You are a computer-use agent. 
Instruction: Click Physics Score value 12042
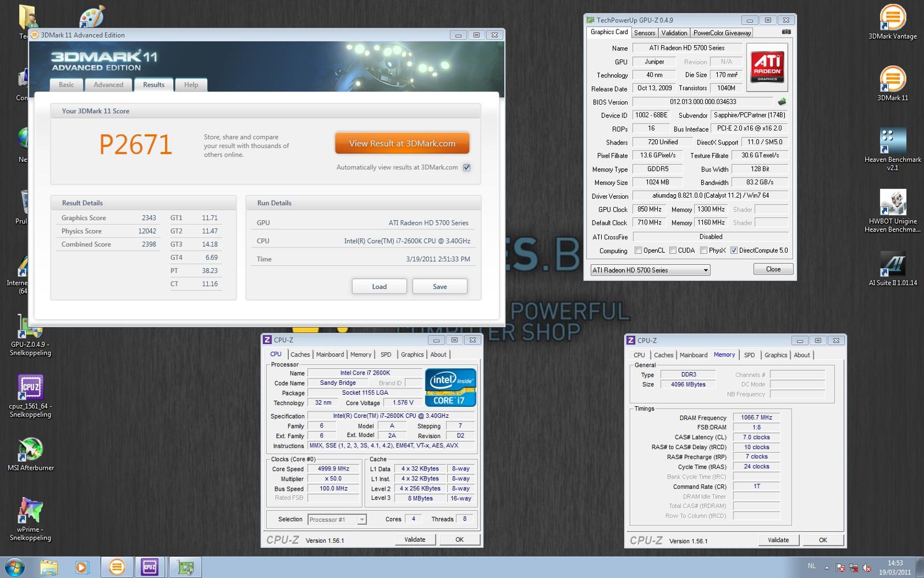[147, 231]
